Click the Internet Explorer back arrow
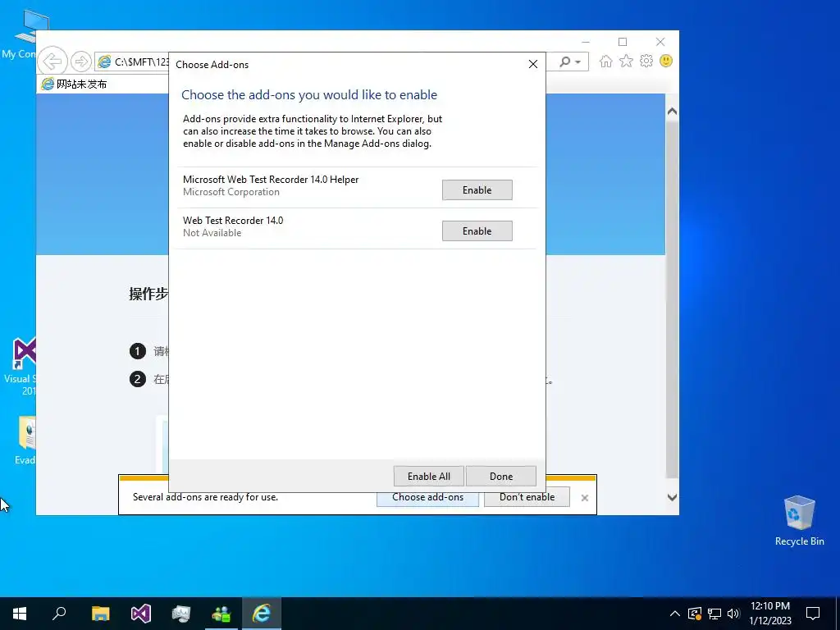 (x=52, y=62)
